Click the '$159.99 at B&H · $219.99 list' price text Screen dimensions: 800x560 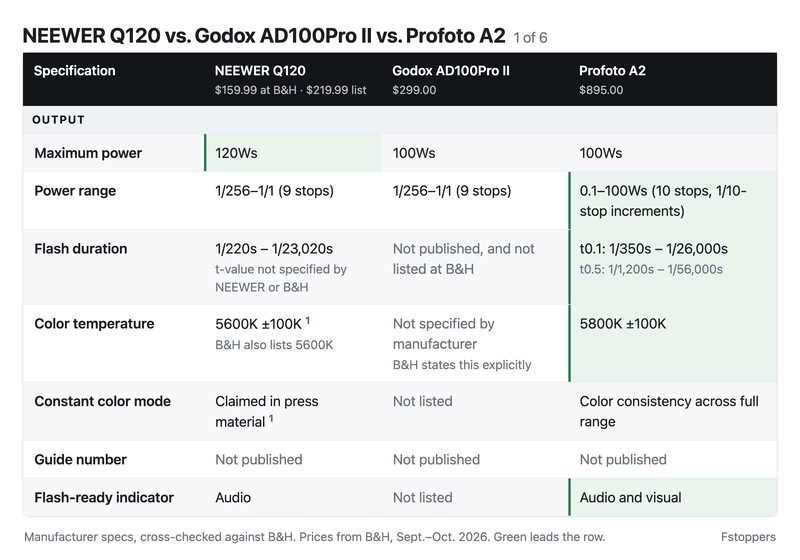pos(290,90)
